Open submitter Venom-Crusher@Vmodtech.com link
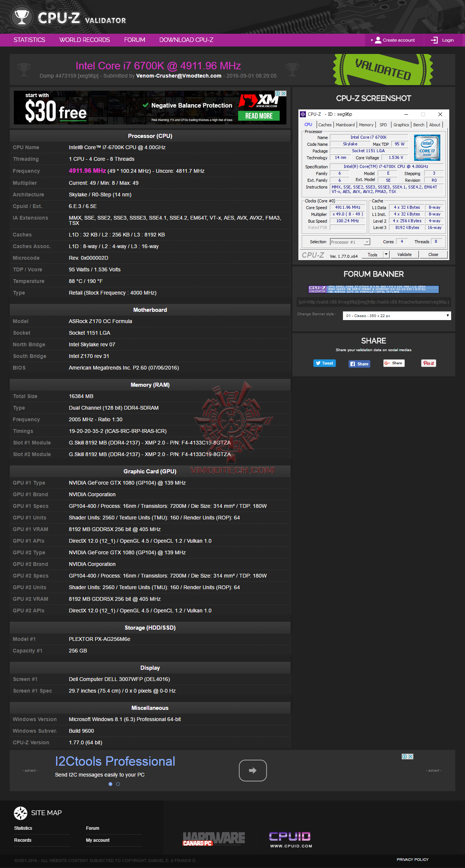 pos(179,76)
